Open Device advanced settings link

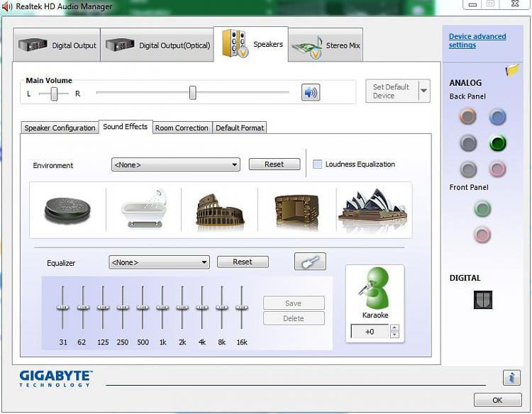[x=477, y=40]
